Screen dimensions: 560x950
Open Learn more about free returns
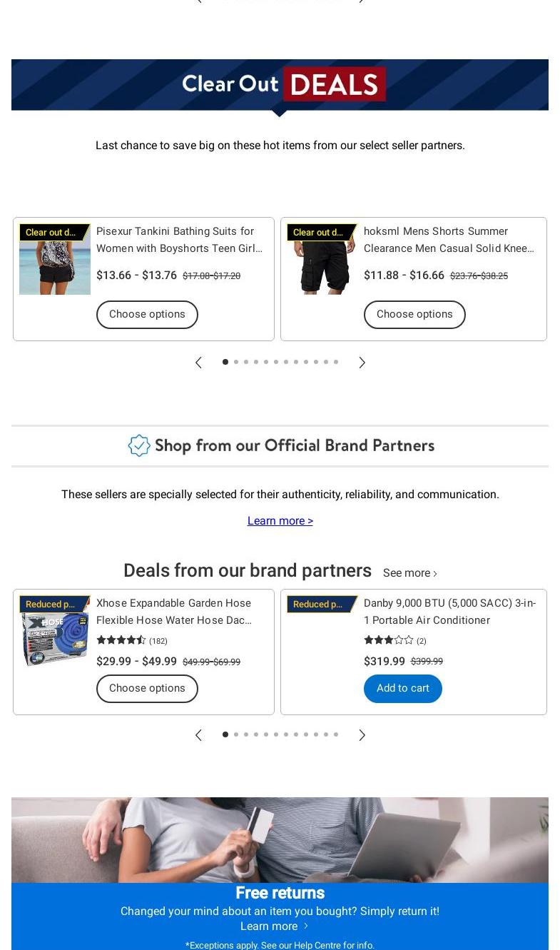[274, 926]
